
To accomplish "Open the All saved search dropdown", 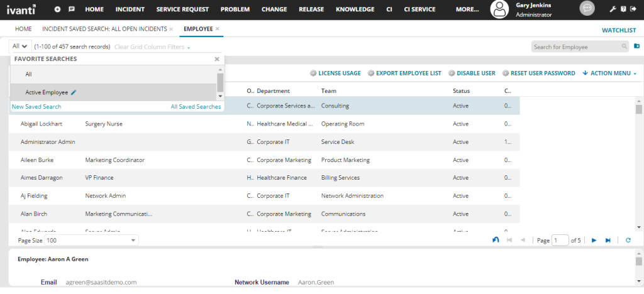I will pyautogui.click(x=19, y=46).
